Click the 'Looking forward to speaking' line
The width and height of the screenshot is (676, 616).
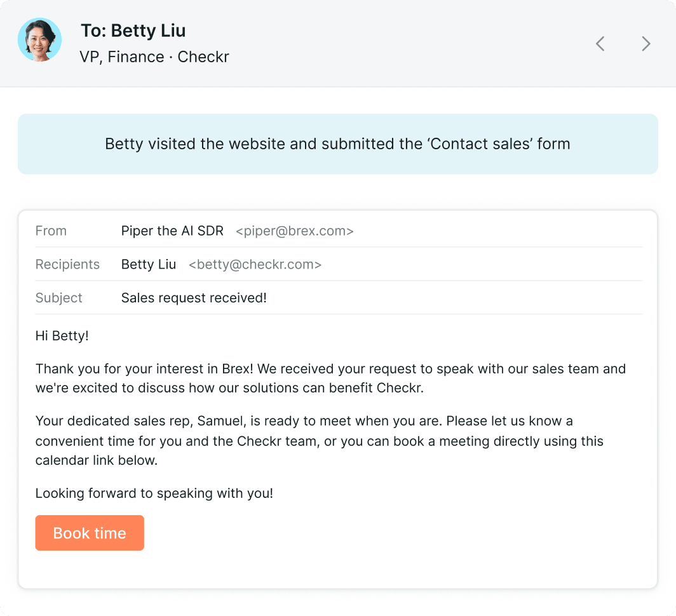(154, 493)
